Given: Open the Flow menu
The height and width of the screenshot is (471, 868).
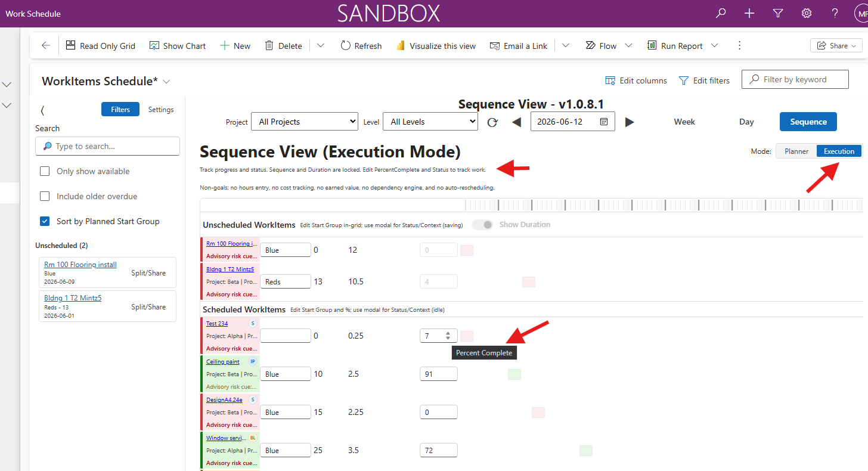Looking at the screenshot, I should tap(602, 46).
